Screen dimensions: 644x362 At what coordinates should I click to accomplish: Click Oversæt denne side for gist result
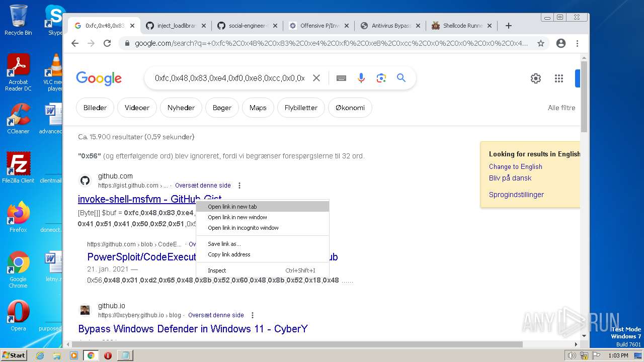point(203,186)
